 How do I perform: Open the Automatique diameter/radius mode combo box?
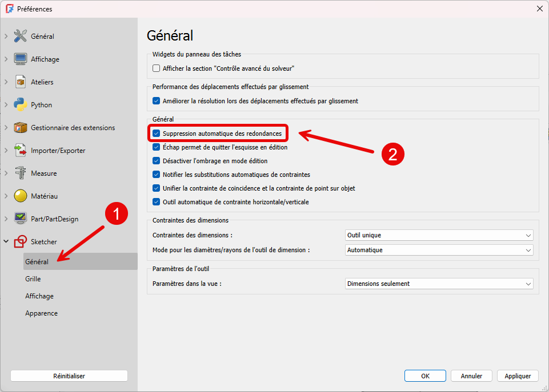pos(439,250)
